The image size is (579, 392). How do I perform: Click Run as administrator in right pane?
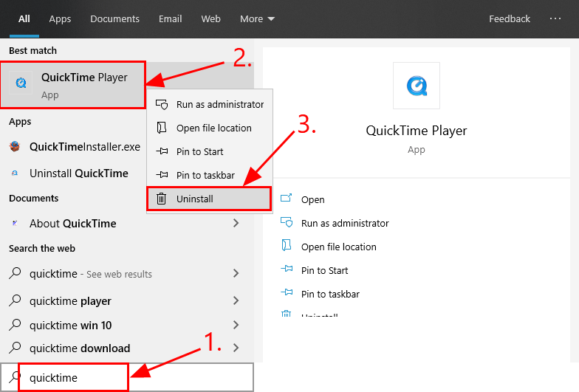pos(345,223)
